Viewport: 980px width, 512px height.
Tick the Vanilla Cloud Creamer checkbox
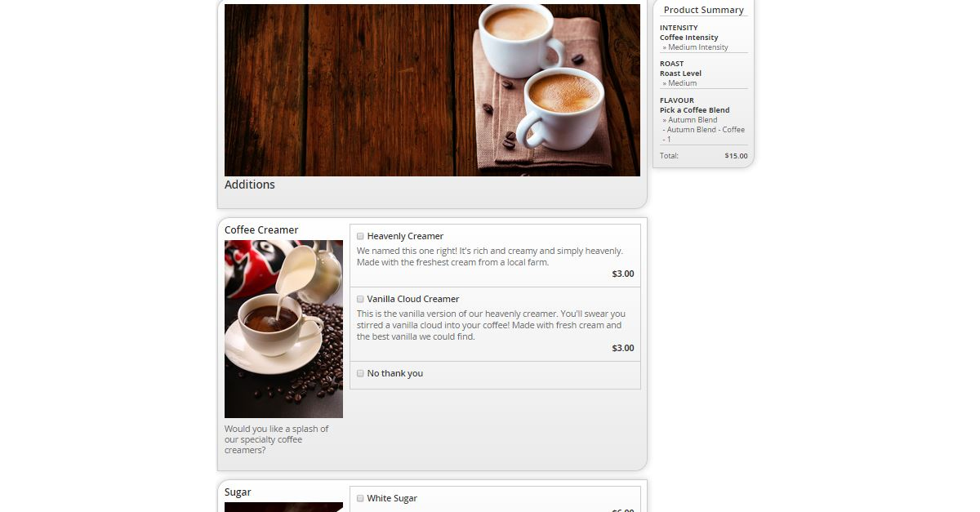[360, 299]
